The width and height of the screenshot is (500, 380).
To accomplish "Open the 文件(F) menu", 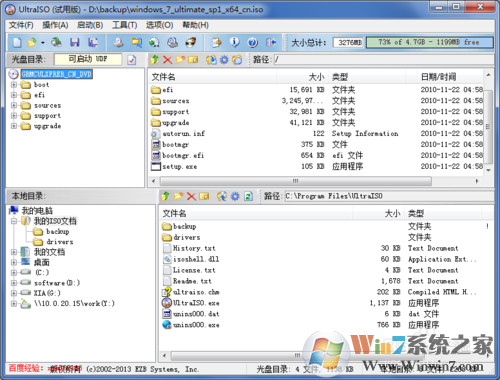I will pyautogui.click(x=21, y=25).
